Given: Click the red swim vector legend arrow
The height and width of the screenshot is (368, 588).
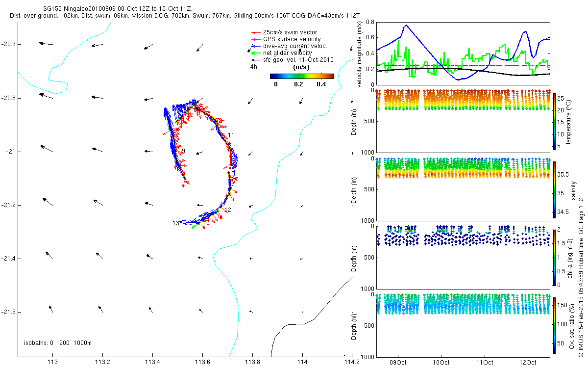Looking at the screenshot, I should pos(255,32).
